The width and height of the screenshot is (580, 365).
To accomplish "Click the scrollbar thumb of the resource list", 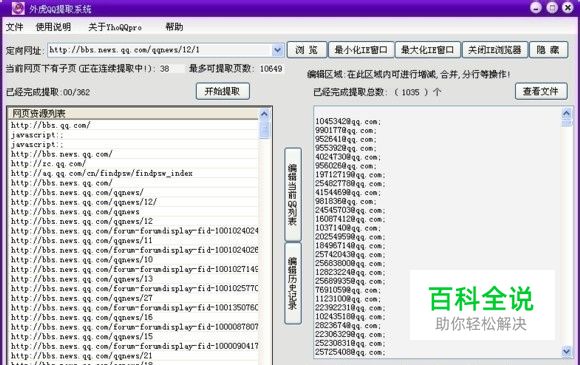I will 264,130.
